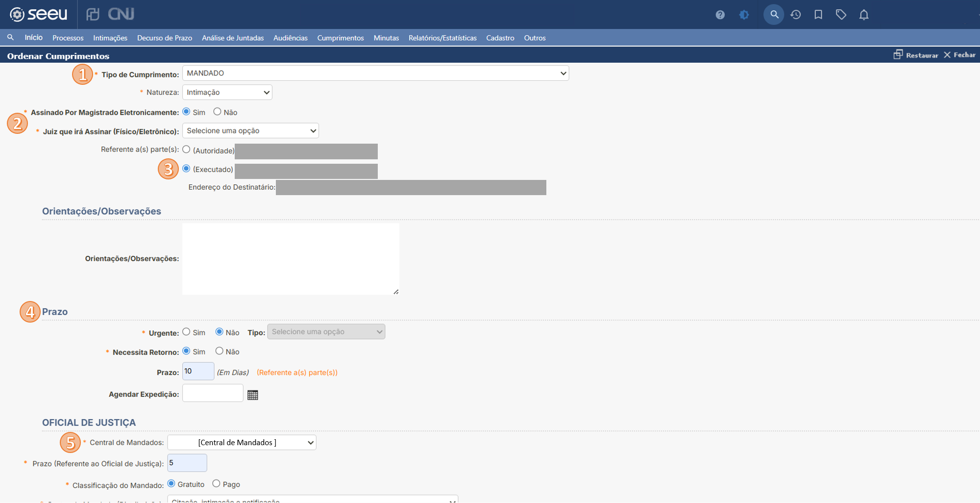
Task: Click the Restaurar button
Action: [916, 54]
